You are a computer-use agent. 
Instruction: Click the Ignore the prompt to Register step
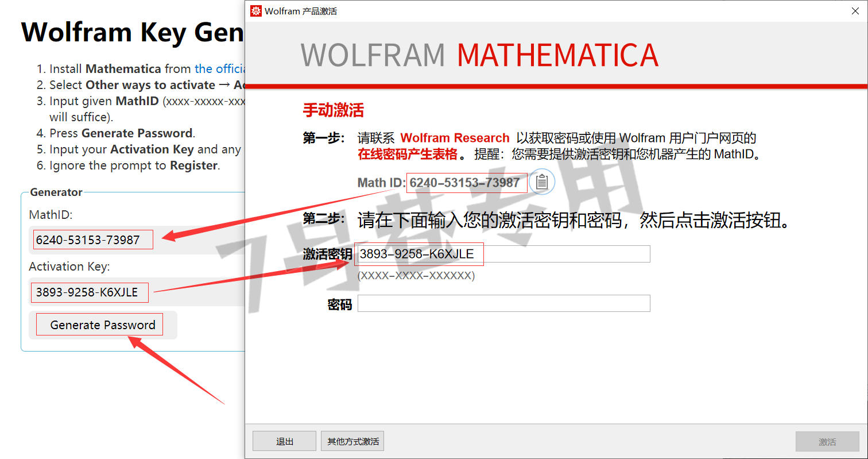[134, 165]
